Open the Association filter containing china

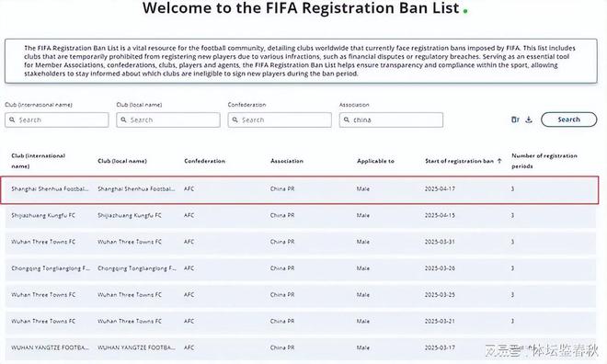click(x=392, y=119)
